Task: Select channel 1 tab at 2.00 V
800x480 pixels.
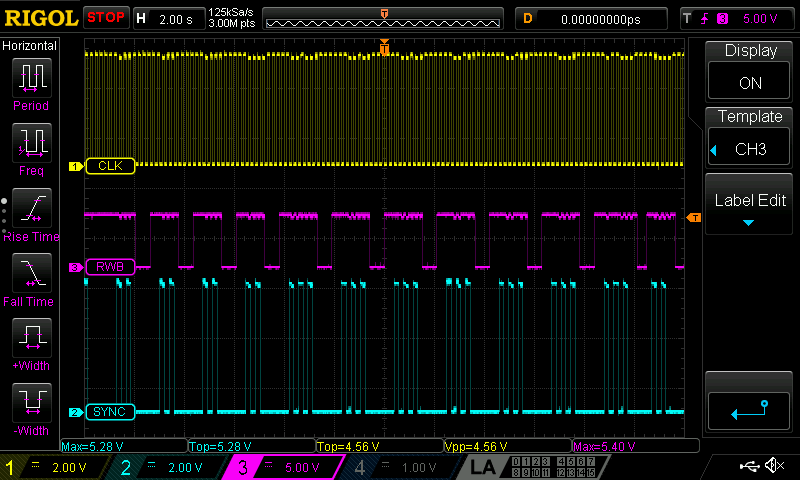Action: [x=55, y=467]
